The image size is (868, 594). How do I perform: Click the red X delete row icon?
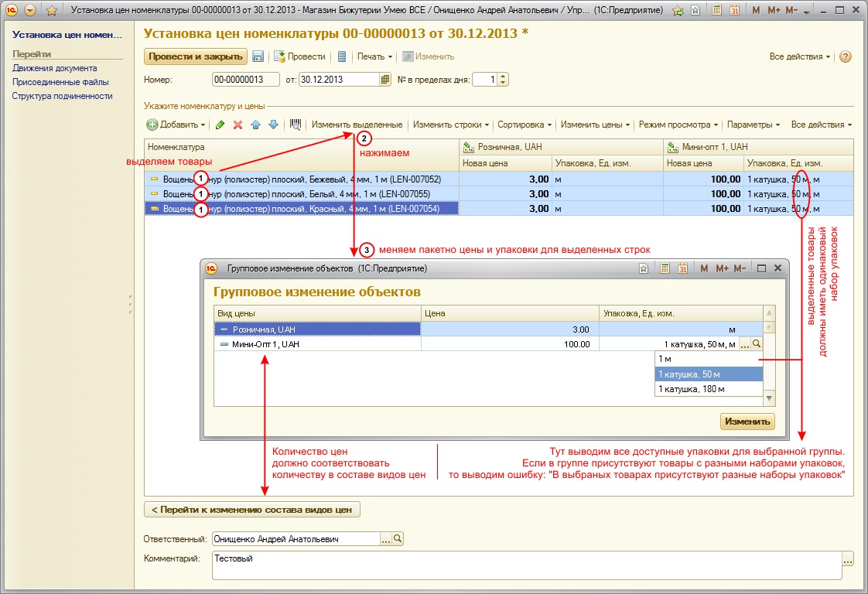point(238,125)
